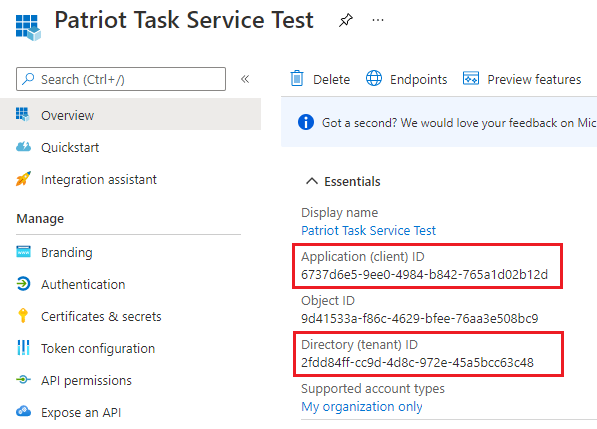Open Expose an API section
Image resolution: width=597 pixels, height=429 pixels.
click(81, 413)
